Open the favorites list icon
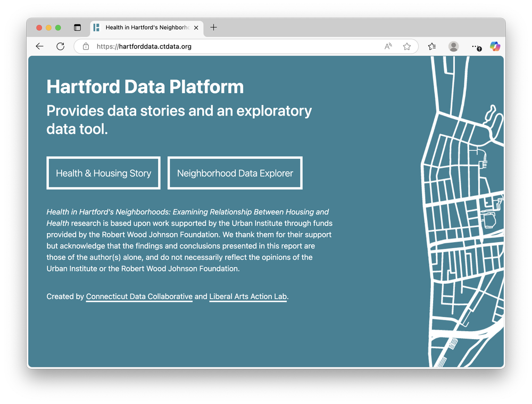Screen dimensions: 532x404 (x=432, y=46)
